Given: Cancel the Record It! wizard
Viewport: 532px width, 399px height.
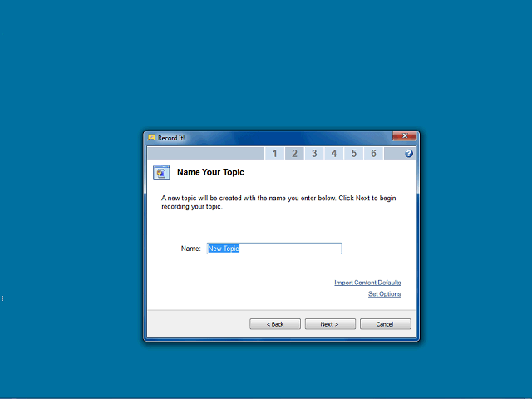Looking at the screenshot, I should coord(386,324).
